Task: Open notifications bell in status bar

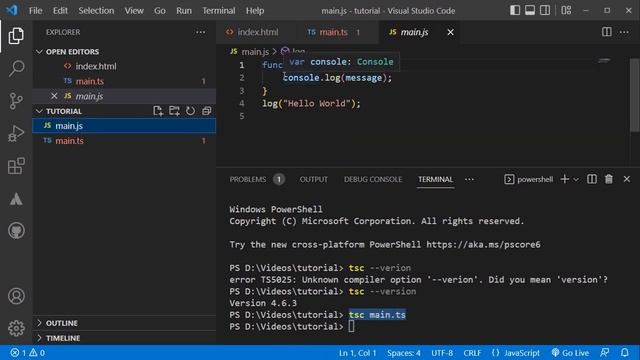Action: (624, 353)
